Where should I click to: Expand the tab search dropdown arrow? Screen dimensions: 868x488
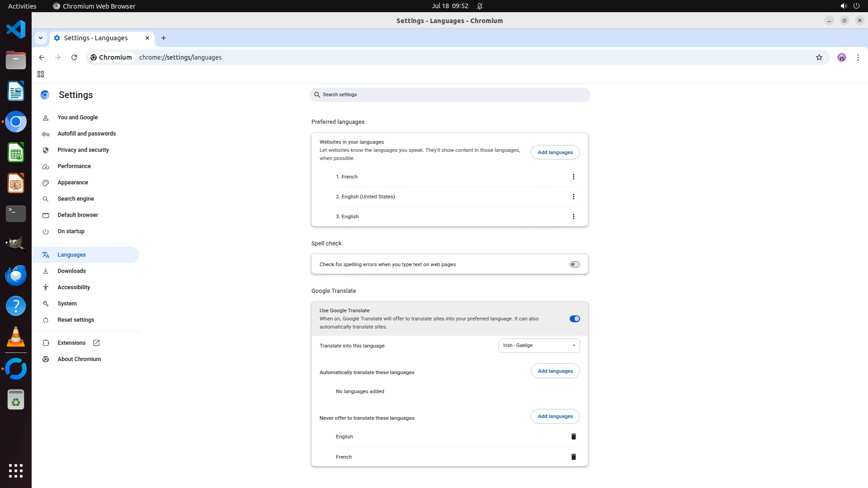(x=41, y=38)
